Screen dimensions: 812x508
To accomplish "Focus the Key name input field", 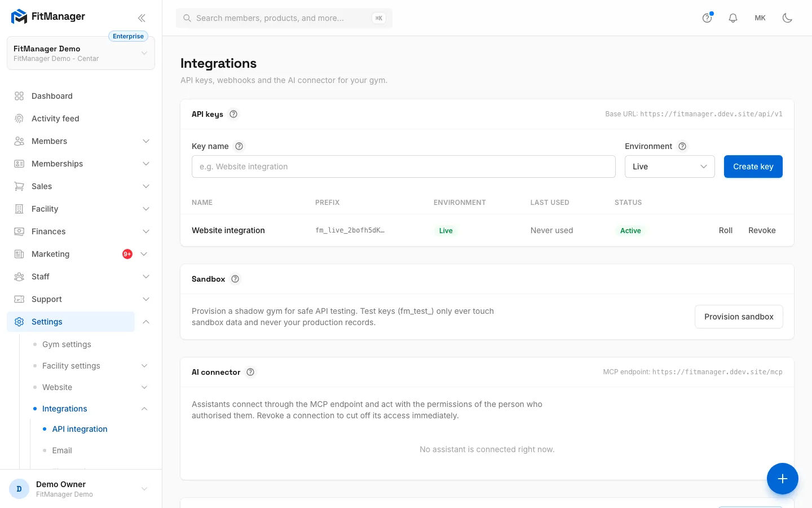I will 404,167.
